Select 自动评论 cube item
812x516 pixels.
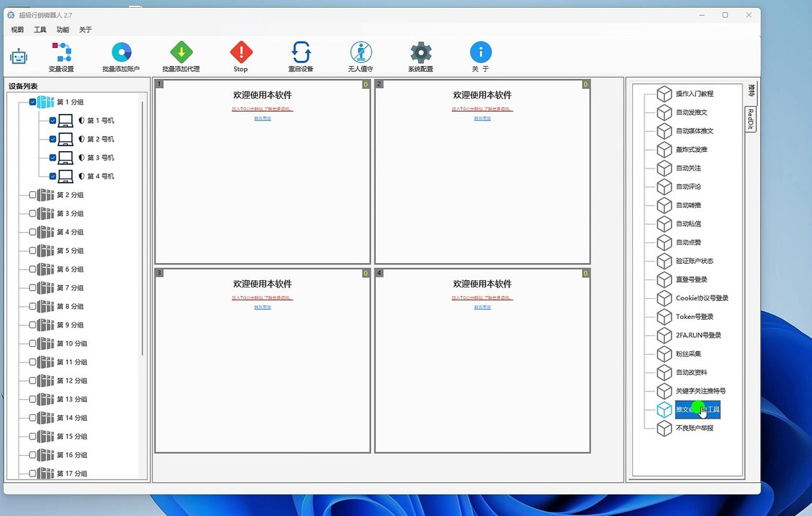pyautogui.click(x=679, y=186)
